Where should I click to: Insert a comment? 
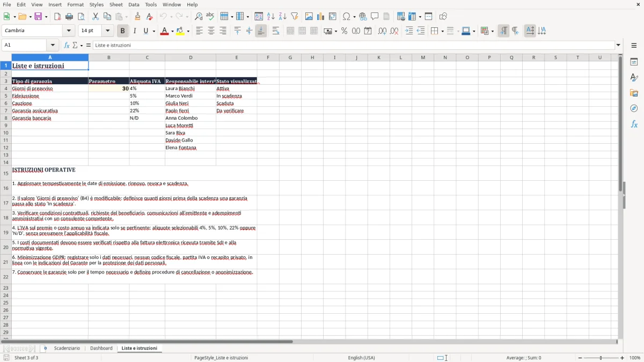tap(375, 17)
